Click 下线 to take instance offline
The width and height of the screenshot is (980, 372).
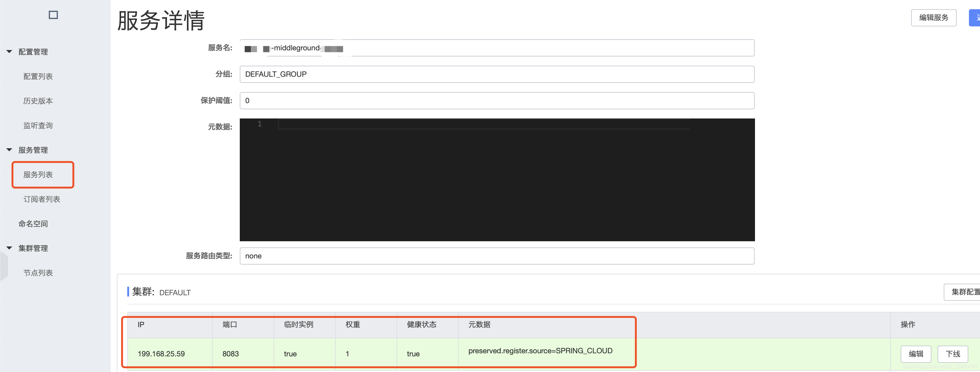click(x=952, y=354)
